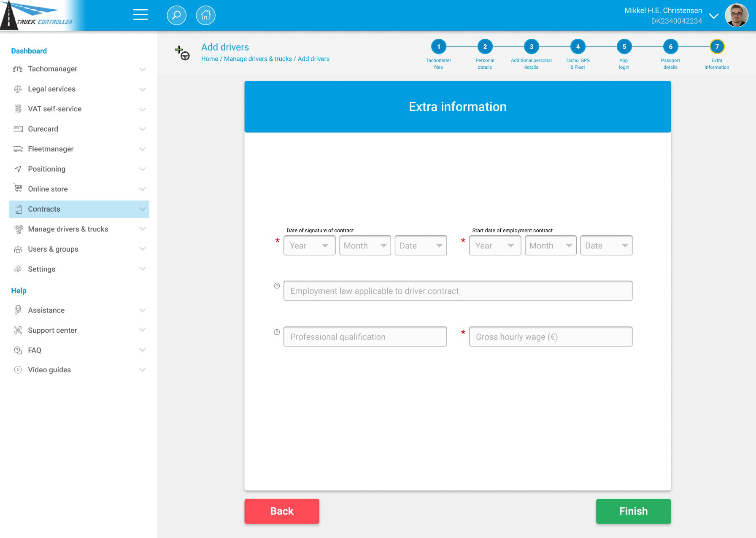This screenshot has height=538, width=756.
Task: Expand the Online store chevron
Action: (x=143, y=189)
